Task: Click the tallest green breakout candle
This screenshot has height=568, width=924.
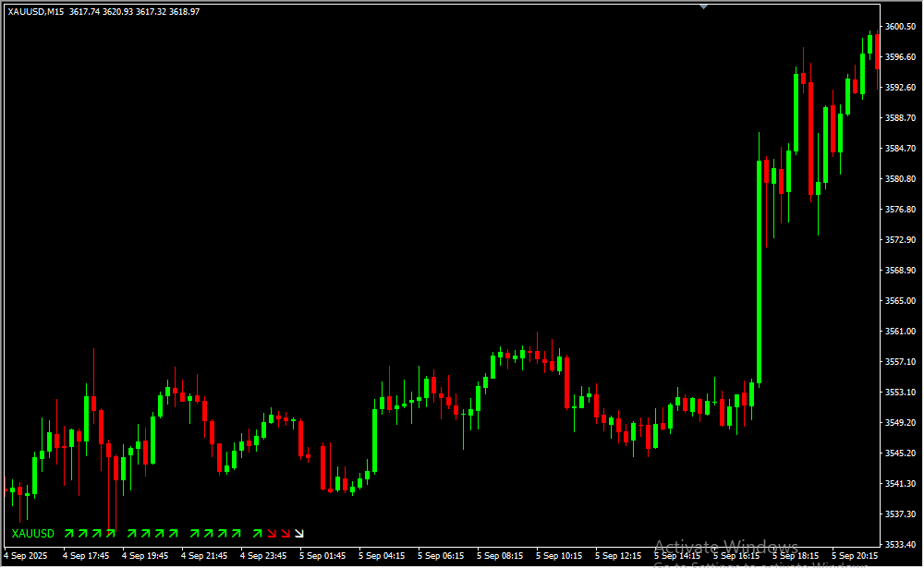Action: (x=759, y=272)
